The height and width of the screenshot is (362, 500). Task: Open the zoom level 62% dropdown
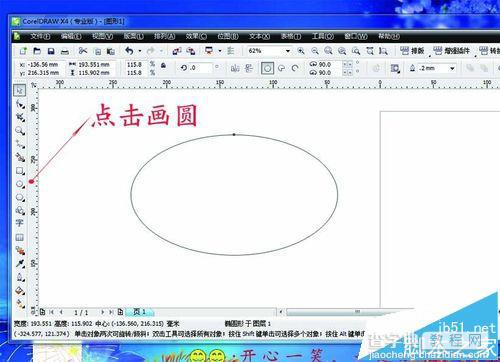point(288,51)
